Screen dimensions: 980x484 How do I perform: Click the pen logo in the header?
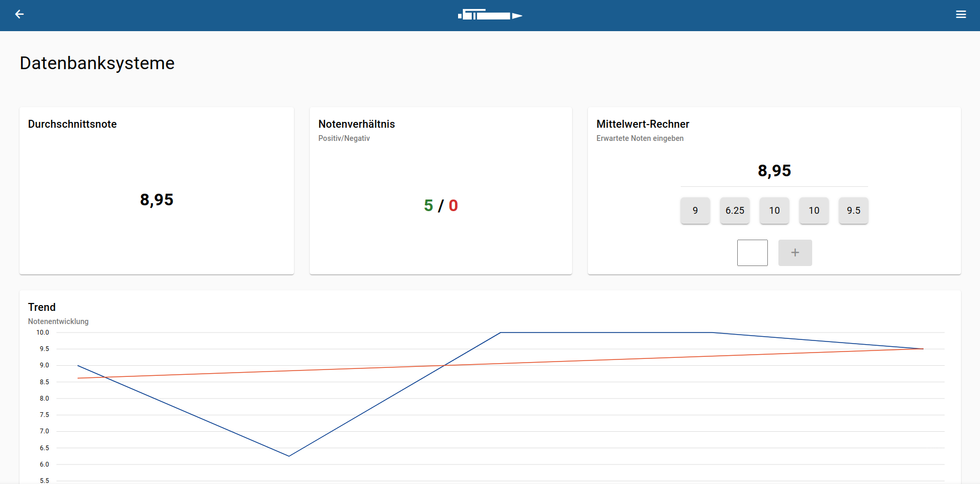[490, 15]
